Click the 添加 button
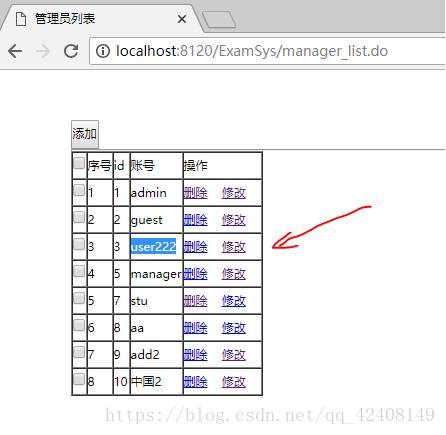Screen dimensions: 446x435 click(85, 134)
